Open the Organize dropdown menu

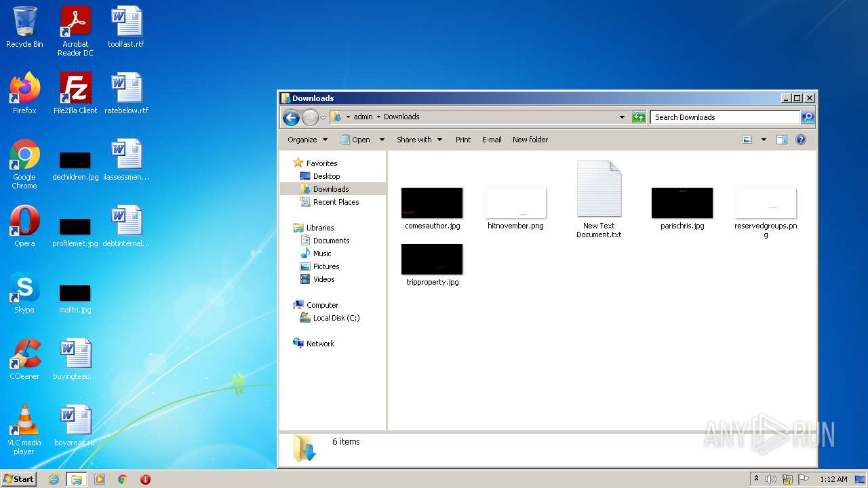tap(307, 140)
